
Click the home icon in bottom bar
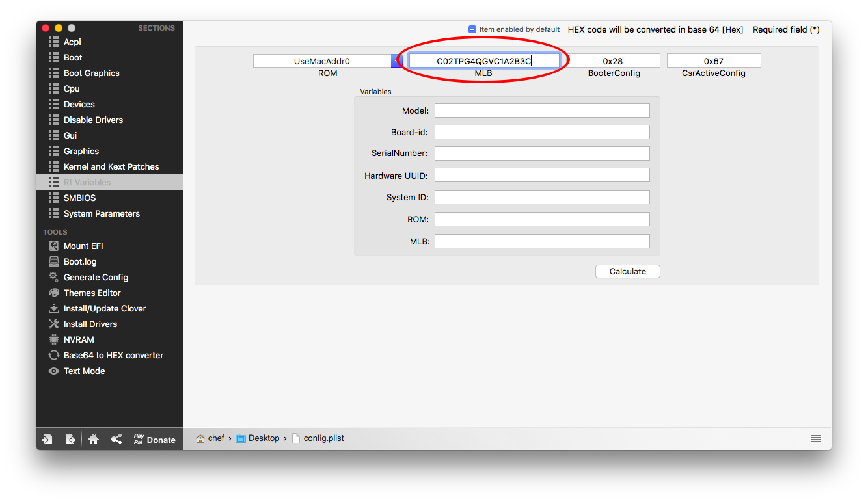[93, 439]
